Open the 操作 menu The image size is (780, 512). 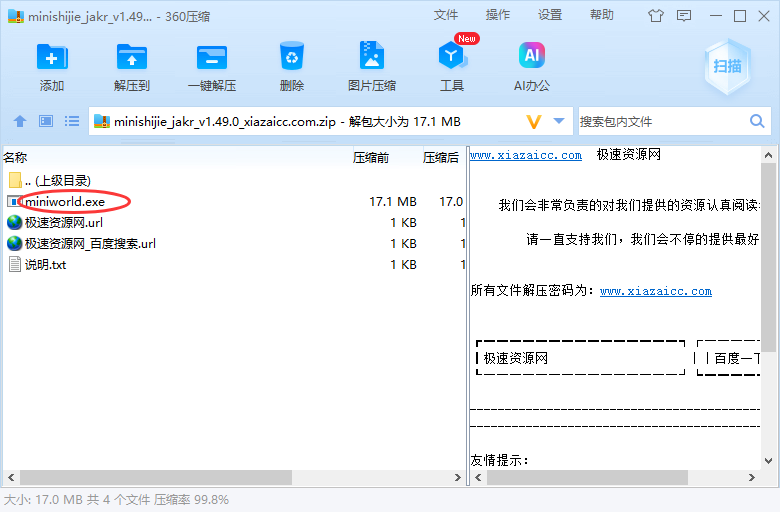tap(497, 15)
